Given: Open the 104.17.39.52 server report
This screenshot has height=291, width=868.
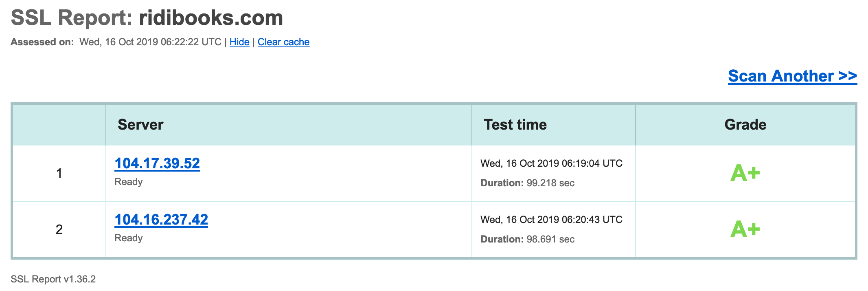Looking at the screenshot, I should click(x=157, y=163).
